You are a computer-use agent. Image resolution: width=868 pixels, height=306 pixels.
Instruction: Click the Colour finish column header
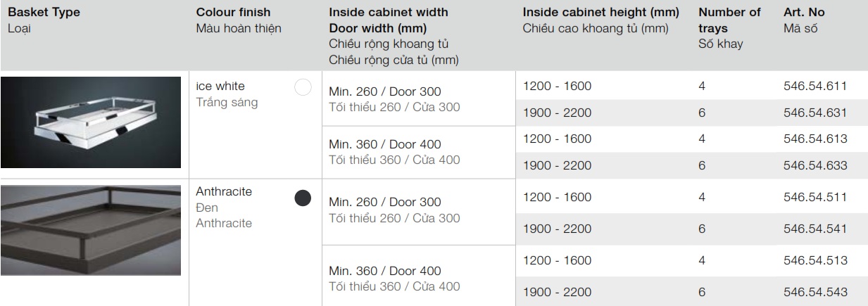click(233, 13)
